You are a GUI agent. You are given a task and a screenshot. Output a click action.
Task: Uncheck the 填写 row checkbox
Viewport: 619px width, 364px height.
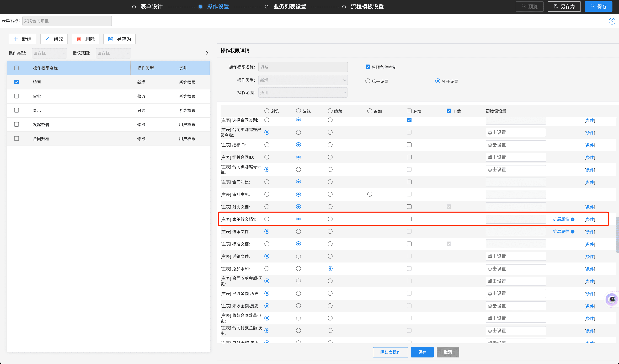click(x=17, y=82)
